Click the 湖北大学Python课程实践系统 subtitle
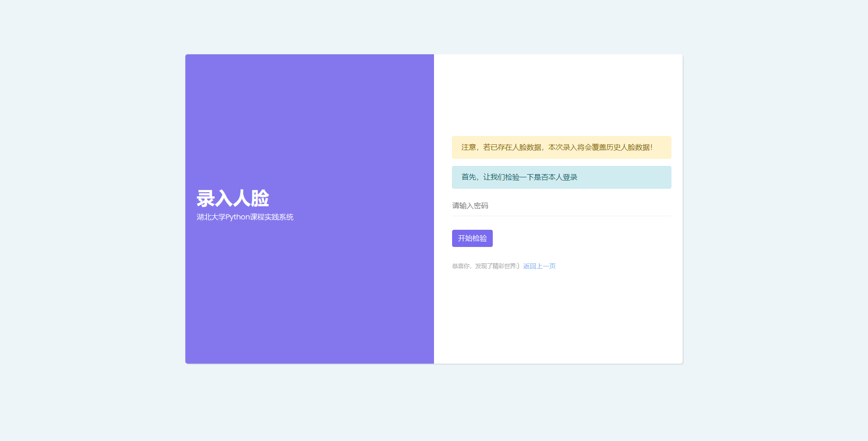The width and height of the screenshot is (868, 441). pyautogui.click(x=245, y=217)
